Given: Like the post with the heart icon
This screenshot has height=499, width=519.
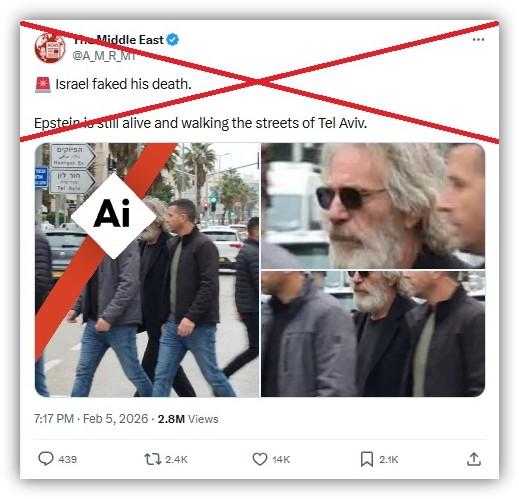Looking at the screenshot, I should 260,459.
